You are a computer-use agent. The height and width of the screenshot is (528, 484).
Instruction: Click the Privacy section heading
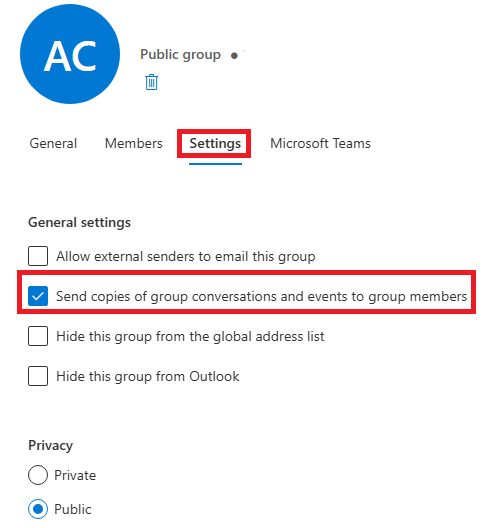[x=51, y=446]
